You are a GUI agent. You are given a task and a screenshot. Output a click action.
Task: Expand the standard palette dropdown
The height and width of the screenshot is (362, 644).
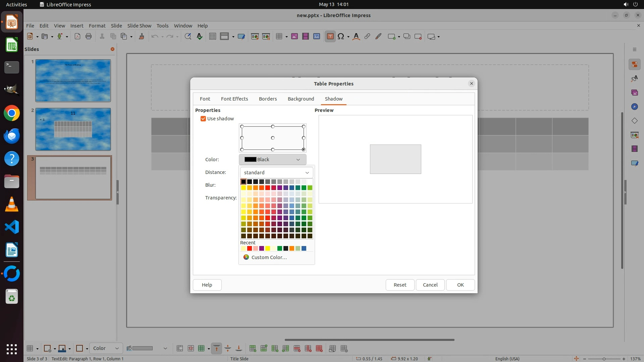[x=276, y=172]
